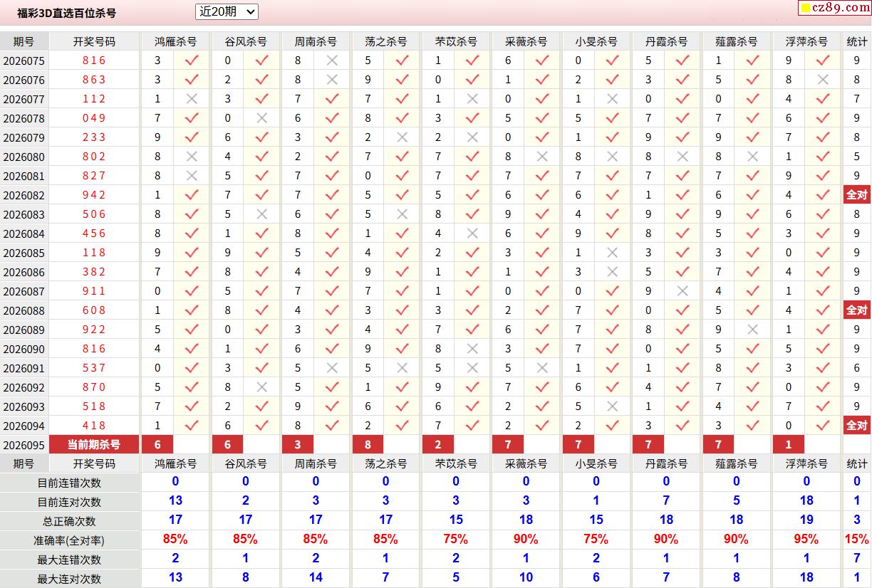The width and height of the screenshot is (872, 588).
Task: Click period number 2026095
Action: 24,445
